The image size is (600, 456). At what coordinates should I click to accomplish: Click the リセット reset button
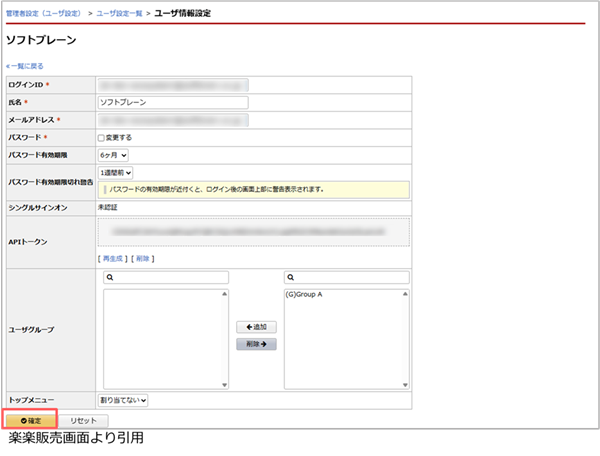click(x=82, y=421)
